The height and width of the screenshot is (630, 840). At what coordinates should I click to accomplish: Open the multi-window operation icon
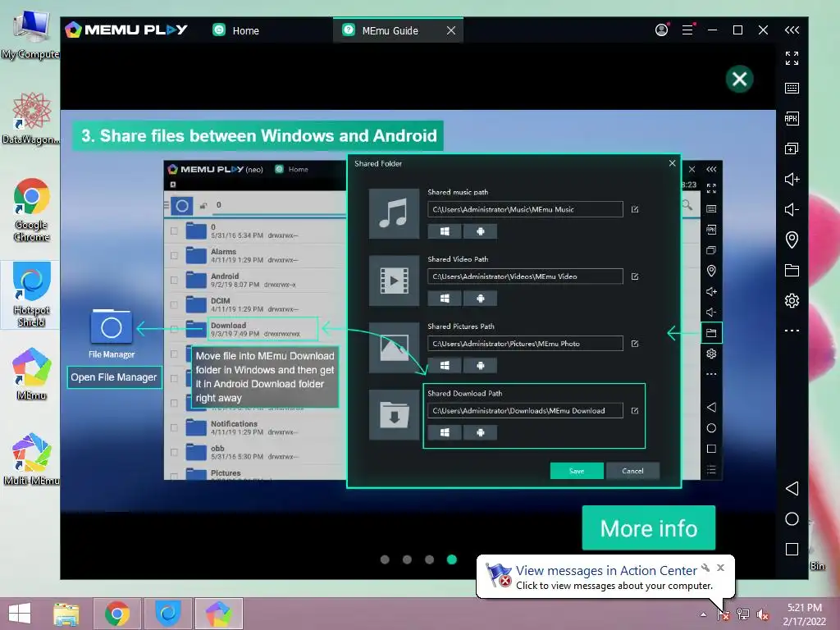(x=792, y=148)
